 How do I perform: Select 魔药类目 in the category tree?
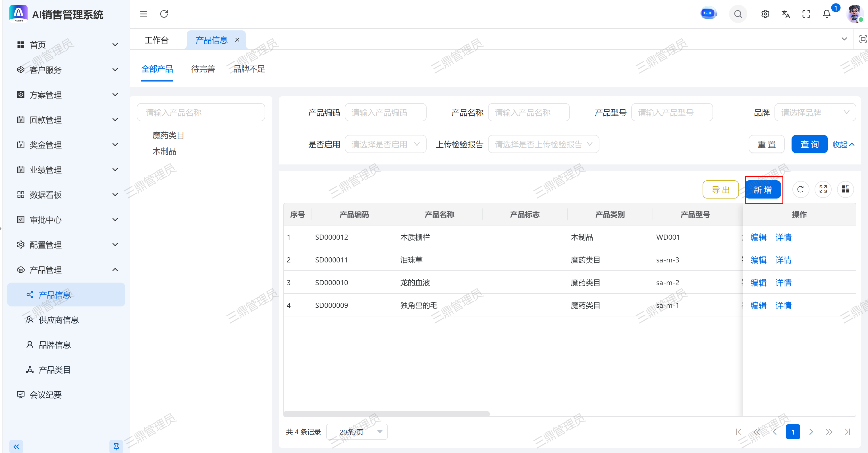pos(168,135)
